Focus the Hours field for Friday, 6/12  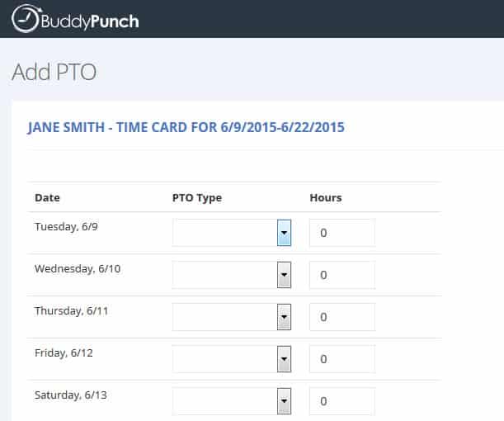click(x=342, y=359)
